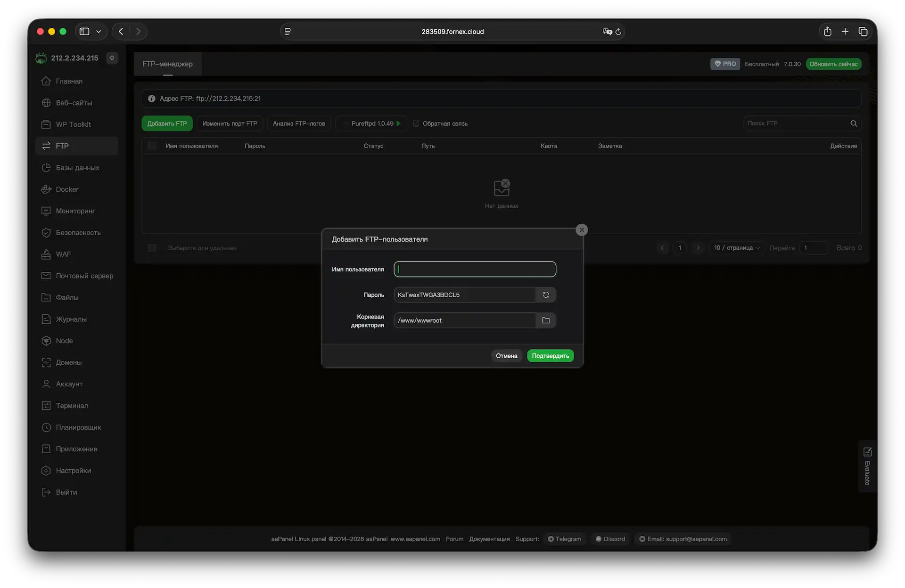Click the Обновить сейчас upgrade button
Viewport: 905px width, 588px height.
[x=833, y=64]
